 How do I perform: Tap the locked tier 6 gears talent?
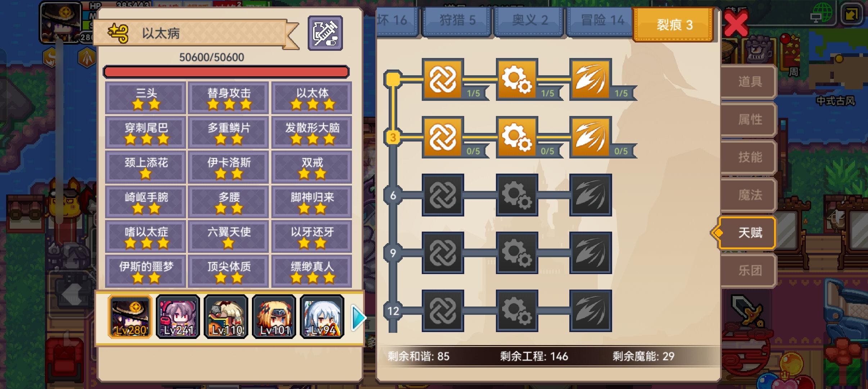(x=517, y=195)
